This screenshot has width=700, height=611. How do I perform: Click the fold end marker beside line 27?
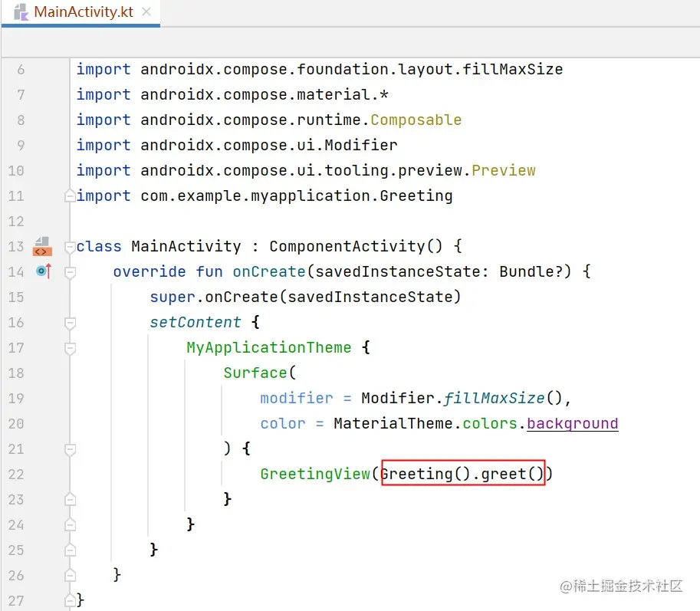[70, 600]
